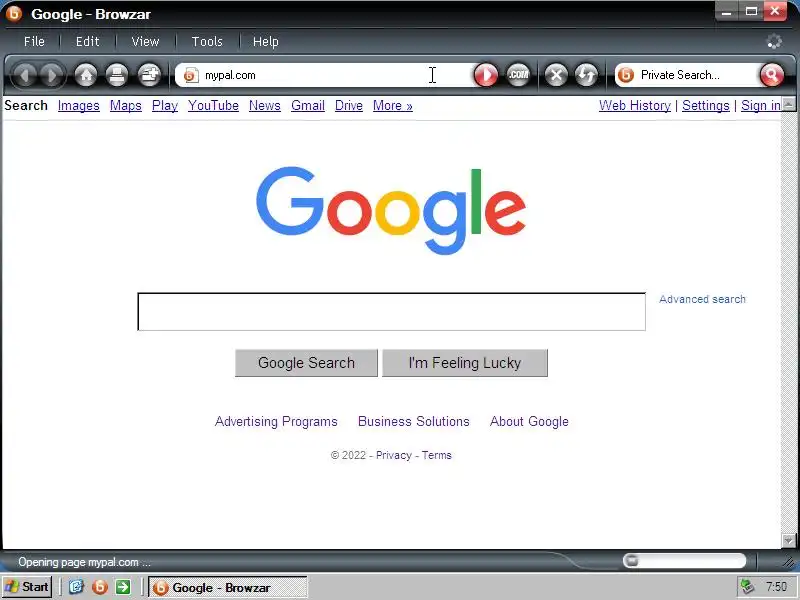Click the Images link
This screenshot has width=800, height=600.
pyautogui.click(x=79, y=106)
